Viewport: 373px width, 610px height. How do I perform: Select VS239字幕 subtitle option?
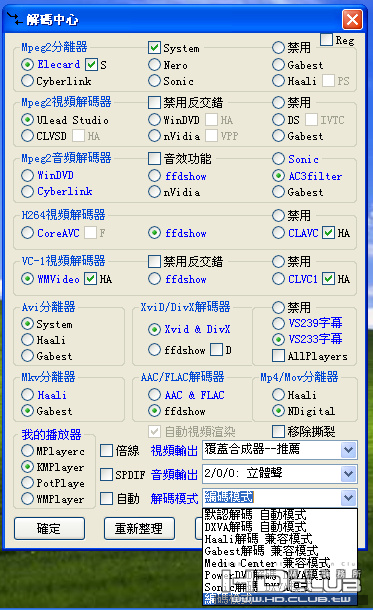click(x=278, y=323)
